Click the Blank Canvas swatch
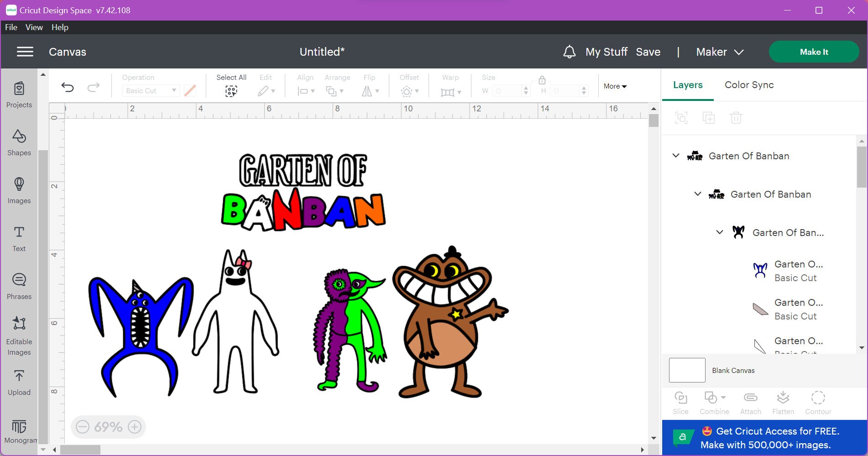868x456 pixels. [x=687, y=370]
